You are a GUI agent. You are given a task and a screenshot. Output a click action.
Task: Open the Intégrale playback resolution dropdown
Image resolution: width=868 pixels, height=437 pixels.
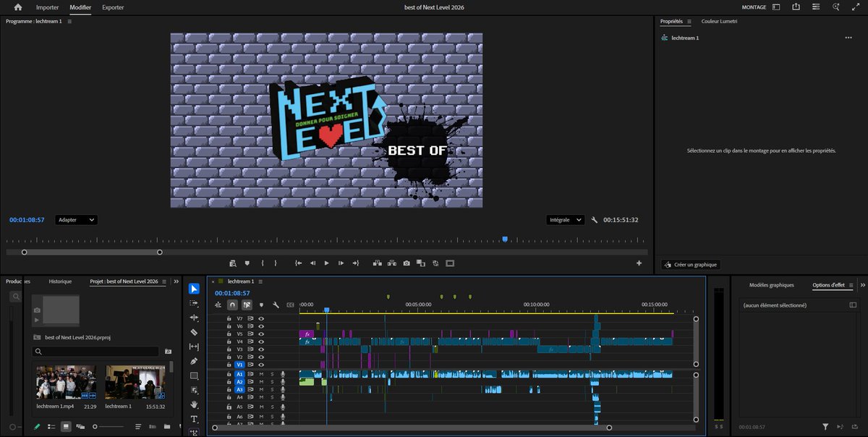(x=565, y=220)
